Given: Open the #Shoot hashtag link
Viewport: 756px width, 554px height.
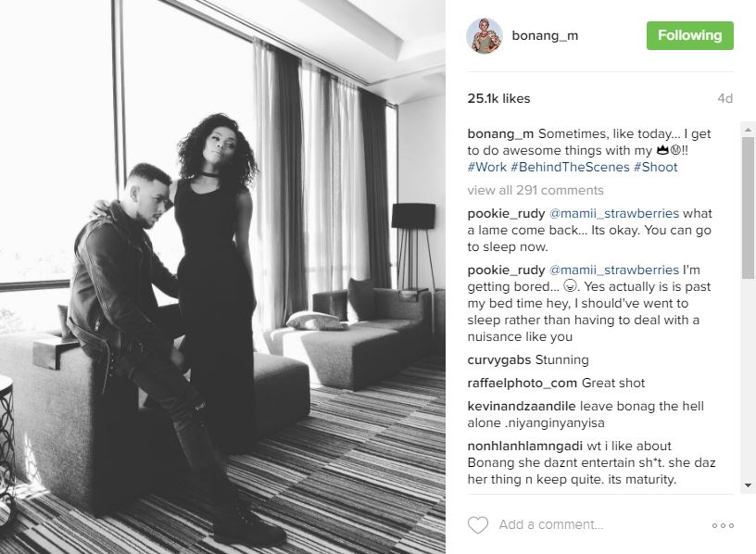Looking at the screenshot, I should click(656, 168).
